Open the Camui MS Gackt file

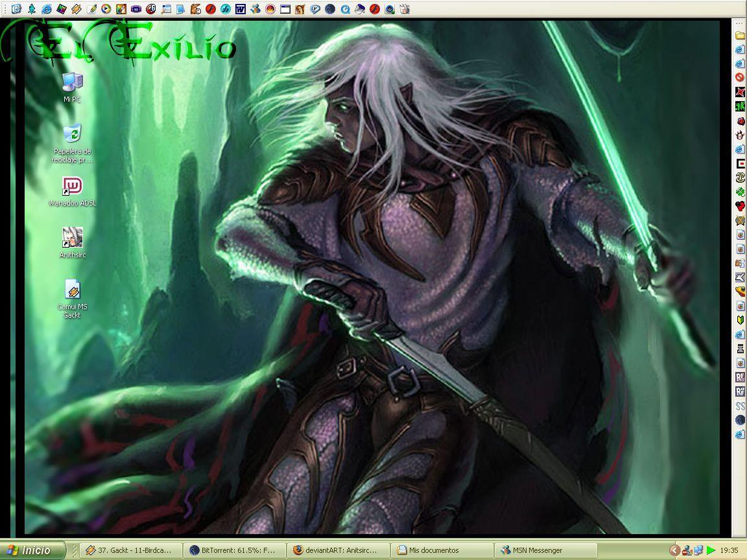71,292
